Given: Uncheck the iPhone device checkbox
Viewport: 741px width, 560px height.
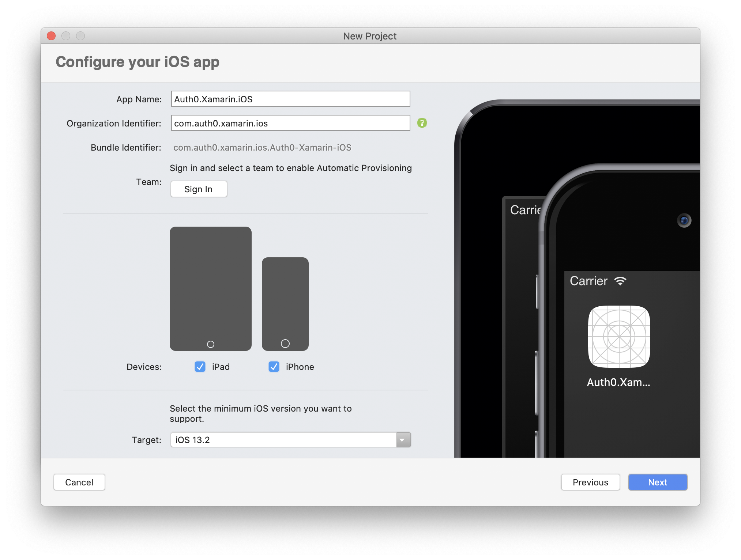Looking at the screenshot, I should click(x=274, y=367).
